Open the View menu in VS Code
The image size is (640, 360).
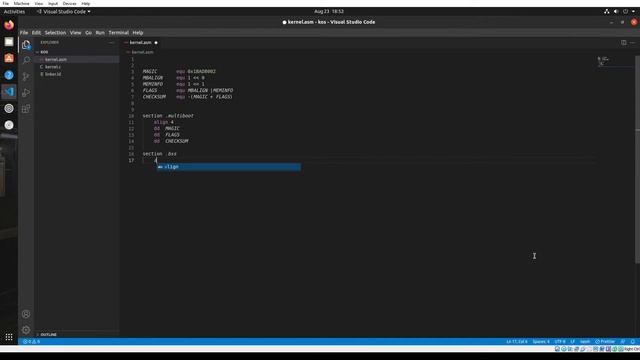pyautogui.click(x=76, y=33)
